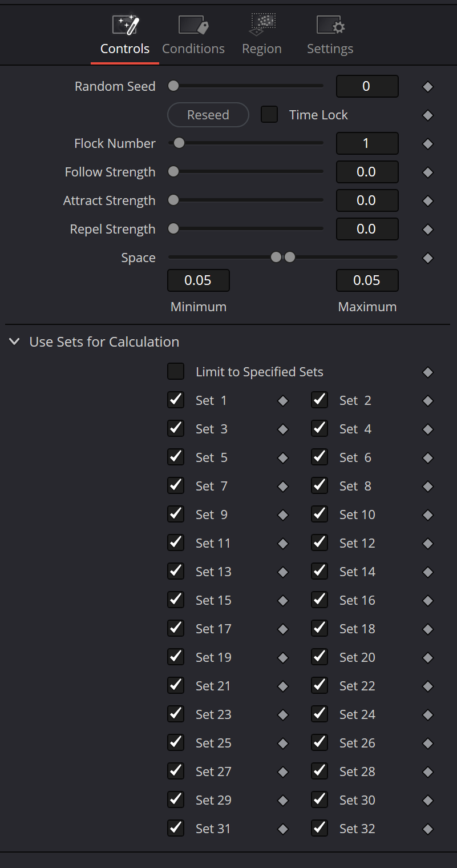Toggle keyframe diamond for Set 1
Image resolution: width=457 pixels, height=868 pixels.
pyautogui.click(x=283, y=401)
